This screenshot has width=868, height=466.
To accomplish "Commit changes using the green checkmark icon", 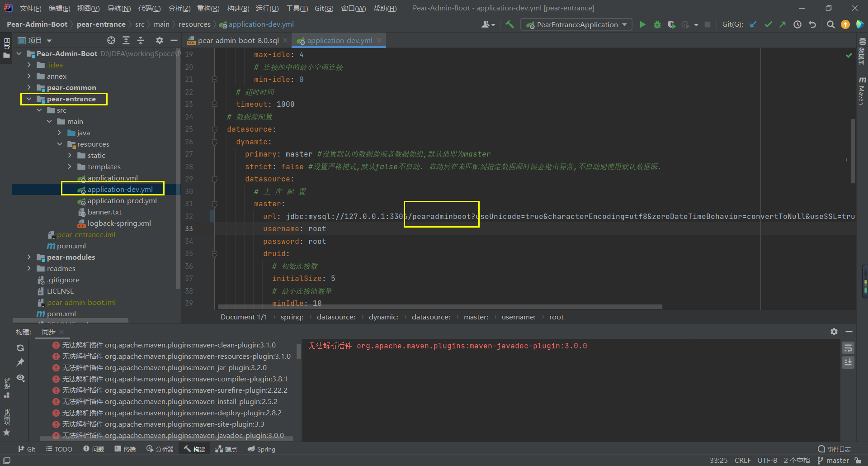I will [x=768, y=24].
